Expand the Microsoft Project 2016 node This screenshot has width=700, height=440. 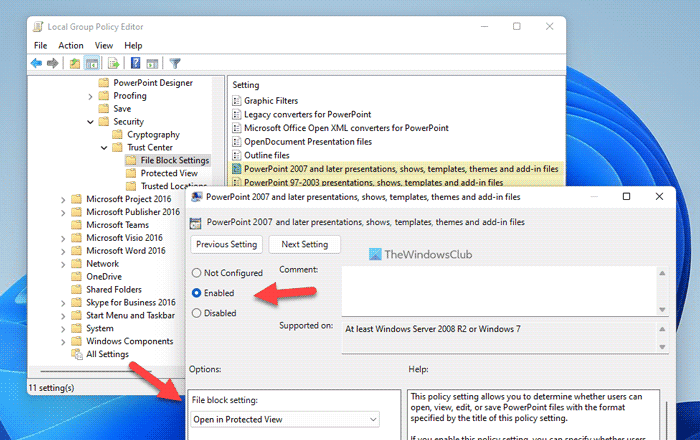click(63, 200)
